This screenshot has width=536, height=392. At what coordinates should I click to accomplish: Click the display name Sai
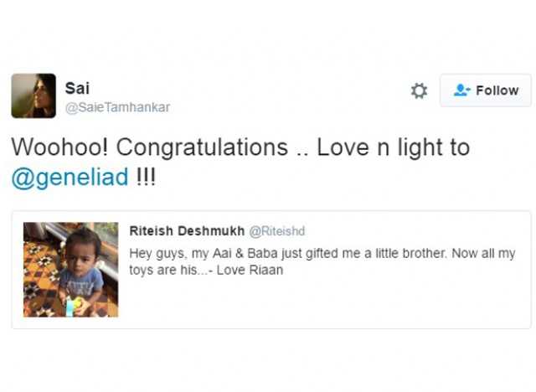(x=77, y=88)
